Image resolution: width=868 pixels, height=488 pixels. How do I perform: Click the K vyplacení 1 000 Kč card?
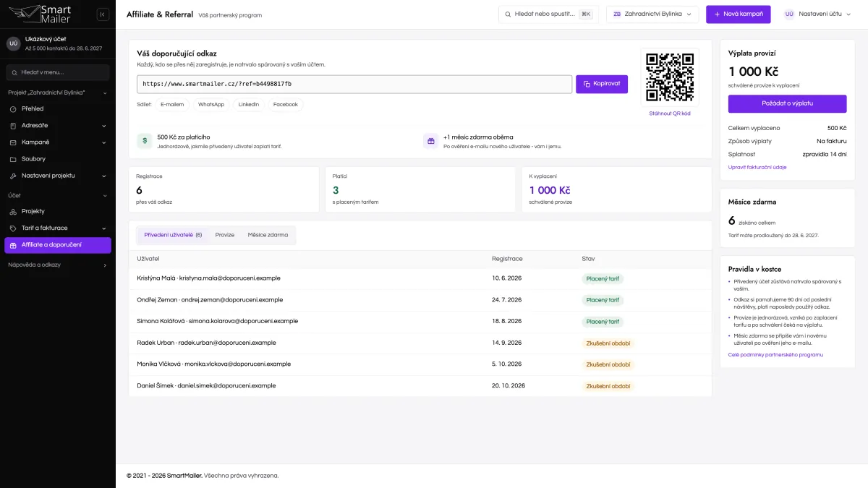click(x=616, y=189)
